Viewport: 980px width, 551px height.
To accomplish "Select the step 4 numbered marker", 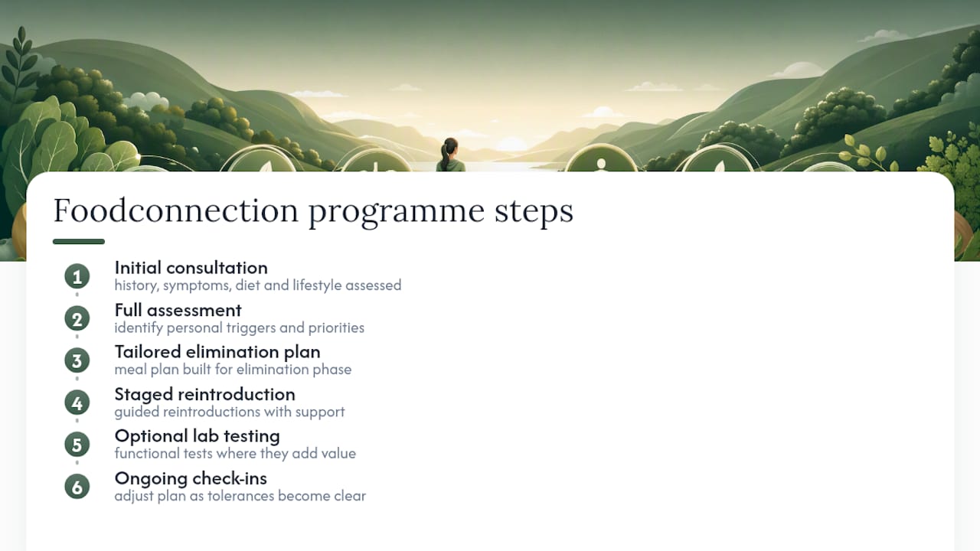I will (x=77, y=403).
